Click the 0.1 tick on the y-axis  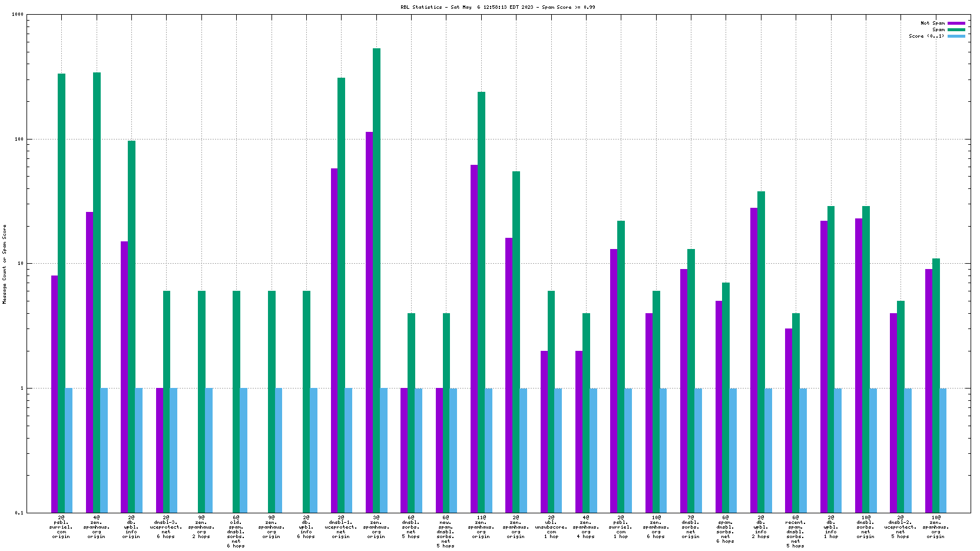19,513
